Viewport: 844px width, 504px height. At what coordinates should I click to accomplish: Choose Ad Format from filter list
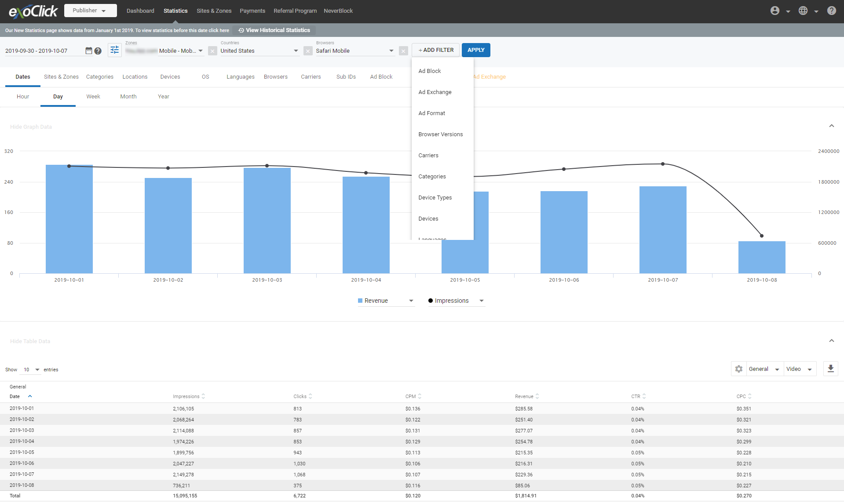[x=442, y=113]
